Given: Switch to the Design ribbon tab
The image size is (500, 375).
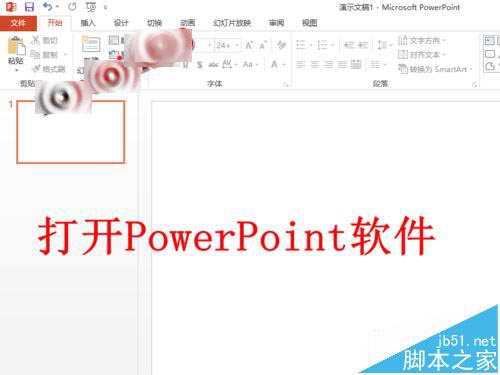Looking at the screenshot, I should tap(121, 23).
